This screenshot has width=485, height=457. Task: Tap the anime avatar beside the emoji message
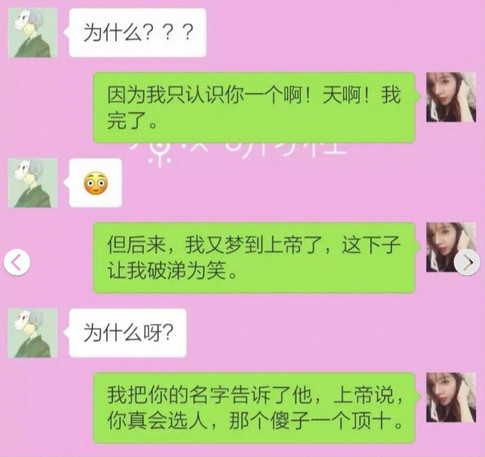click(x=32, y=183)
